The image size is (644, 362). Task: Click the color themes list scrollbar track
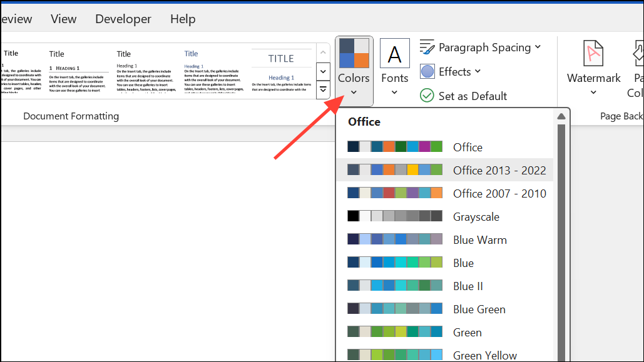tap(561, 242)
